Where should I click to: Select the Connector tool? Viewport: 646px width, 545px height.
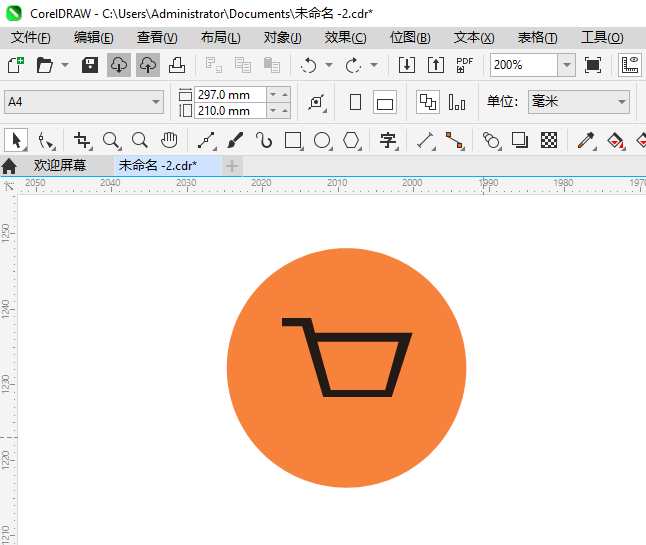pyautogui.click(x=455, y=140)
